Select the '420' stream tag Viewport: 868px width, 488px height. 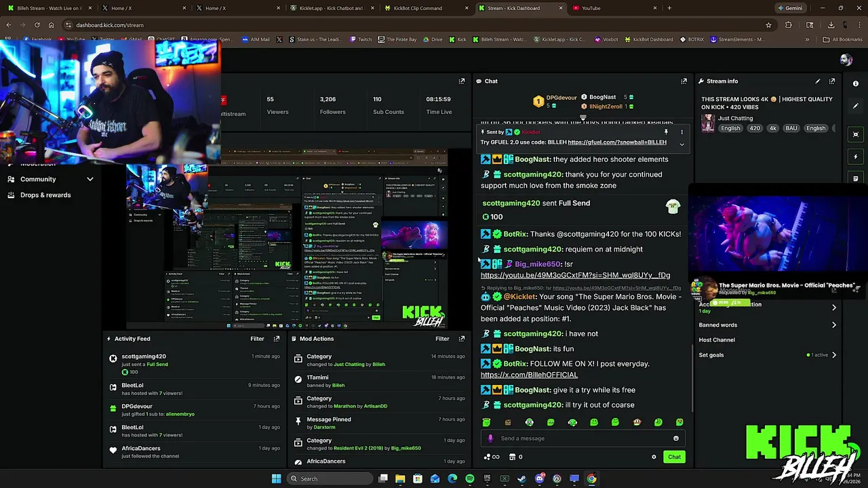754,128
